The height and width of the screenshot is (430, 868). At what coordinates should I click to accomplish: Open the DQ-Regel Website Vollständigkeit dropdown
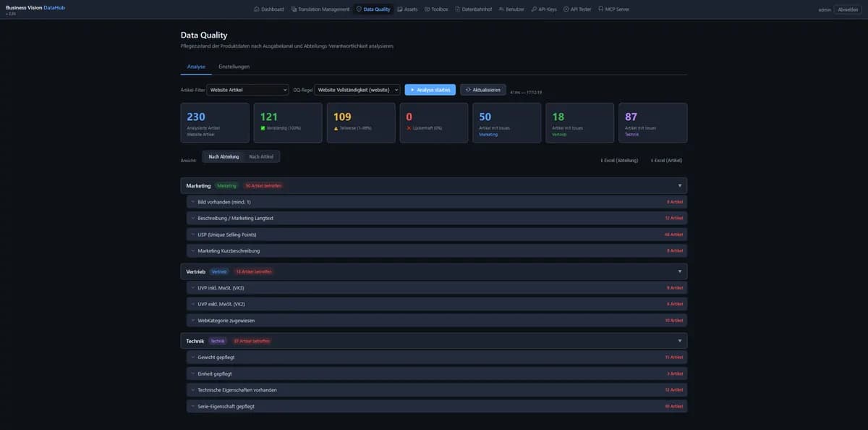click(357, 90)
